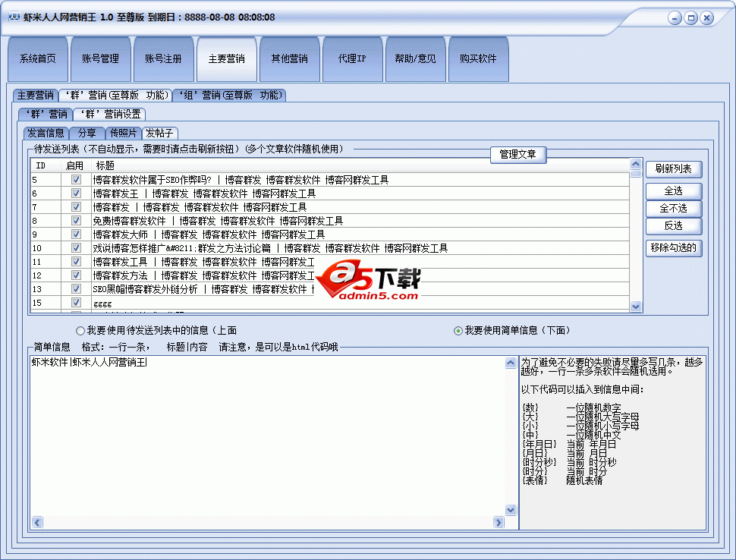Uncheck the checkbox for row ID 5
This screenshot has height=560, width=736.
76,179
